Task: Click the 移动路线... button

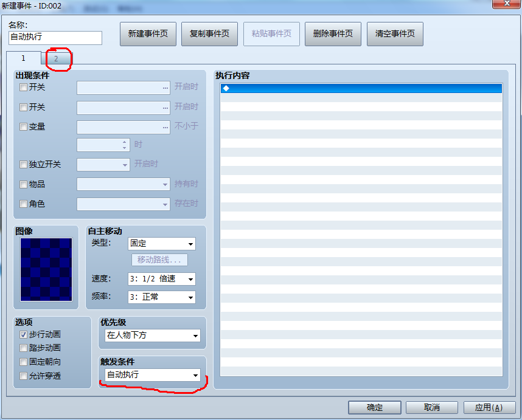Action: coord(159,260)
